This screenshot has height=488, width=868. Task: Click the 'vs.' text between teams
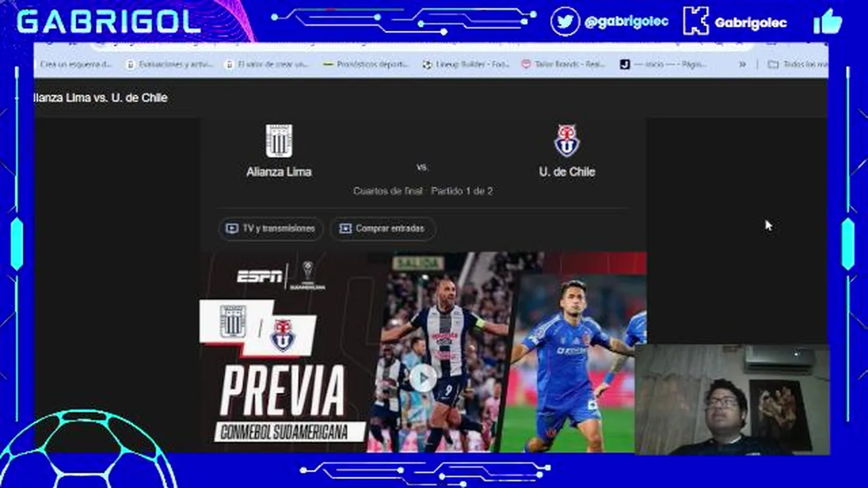click(422, 167)
